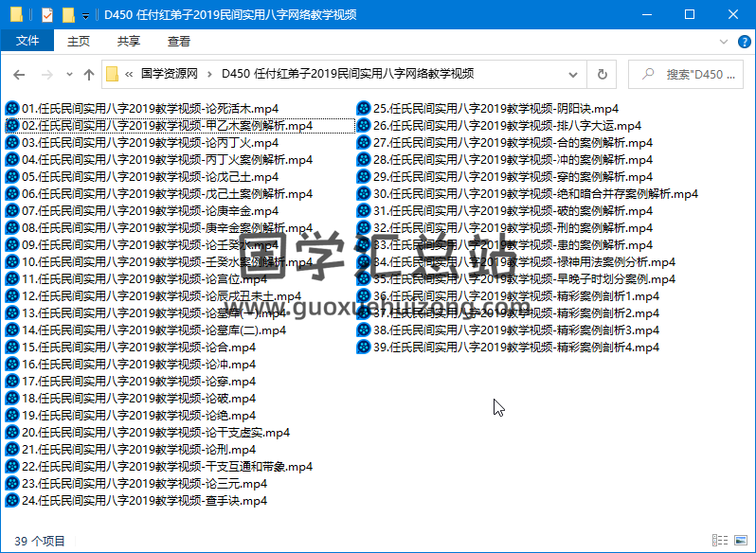756x553 pixels.
Task: Expand the ribbon with the chevron
Action: [723, 42]
